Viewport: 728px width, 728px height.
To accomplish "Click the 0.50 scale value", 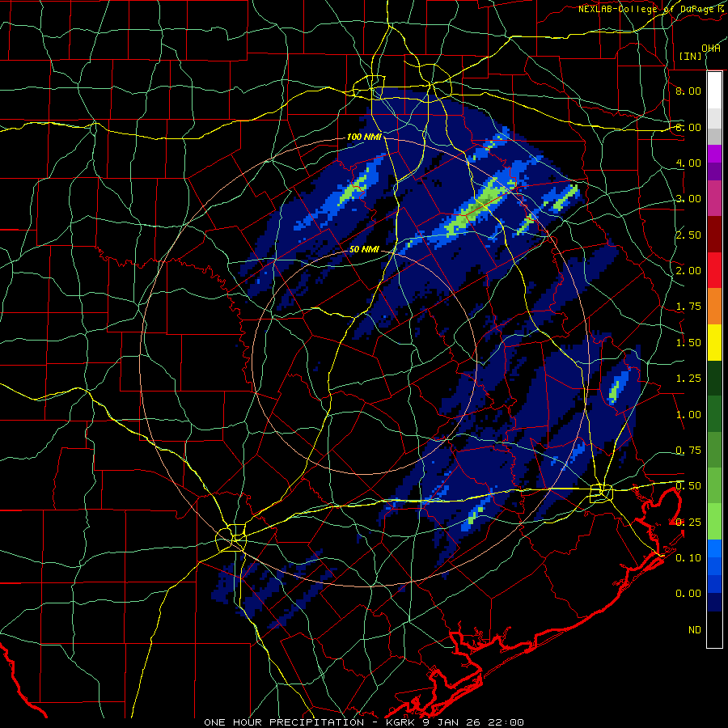I will pyautogui.click(x=688, y=486).
